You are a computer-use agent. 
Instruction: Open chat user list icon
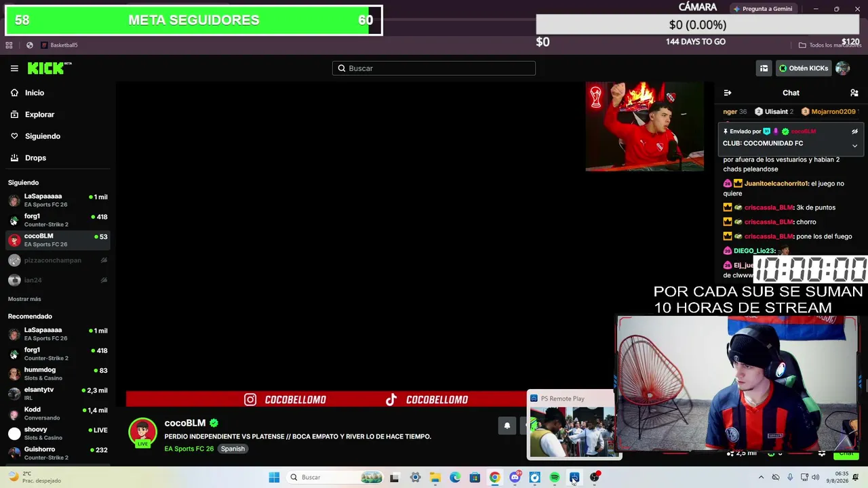click(854, 93)
